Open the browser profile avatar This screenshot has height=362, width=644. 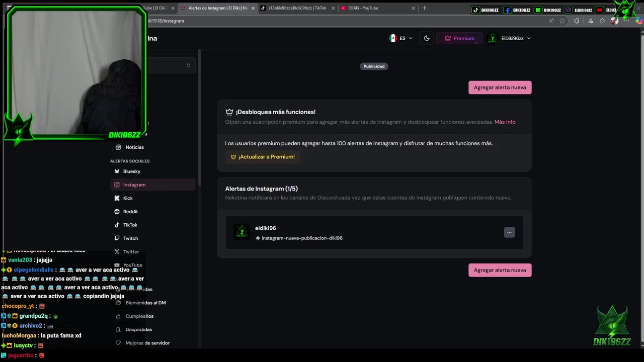pos(614,21)
